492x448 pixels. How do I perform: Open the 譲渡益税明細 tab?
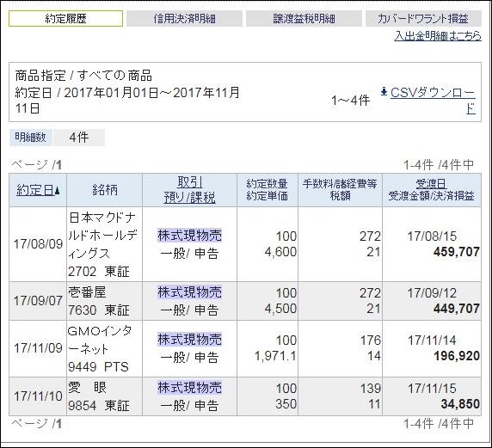click(x=304, y=19)
